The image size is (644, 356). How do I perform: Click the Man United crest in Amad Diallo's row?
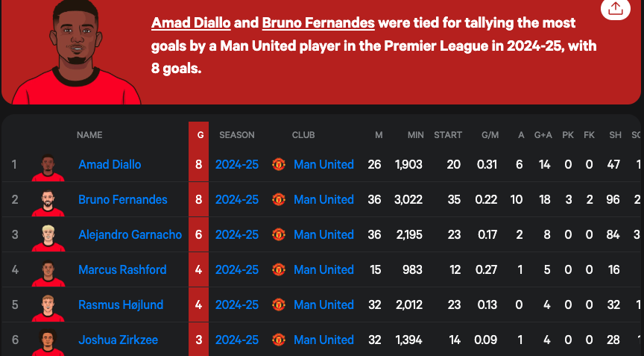(x=279, y=164)
